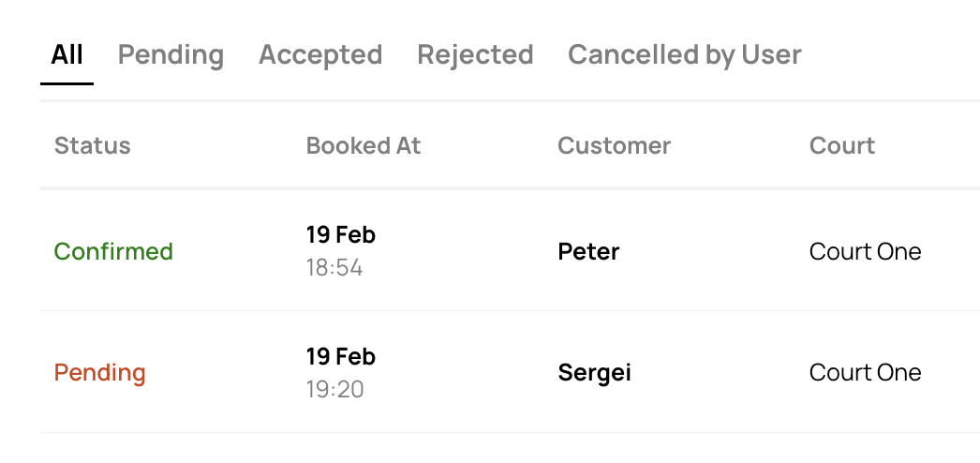
Task: Click the 19 Feb date above 18:54
Action: [x=340, y=235]
